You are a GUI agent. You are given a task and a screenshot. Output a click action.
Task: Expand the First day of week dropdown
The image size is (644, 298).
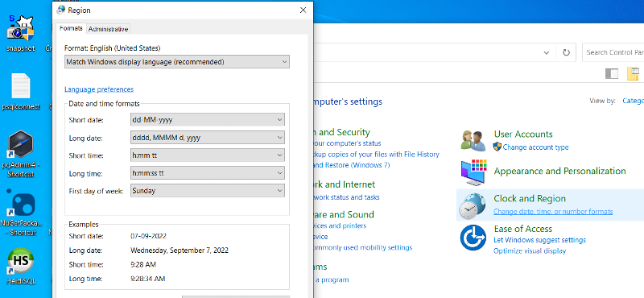[x=208, y=191]
